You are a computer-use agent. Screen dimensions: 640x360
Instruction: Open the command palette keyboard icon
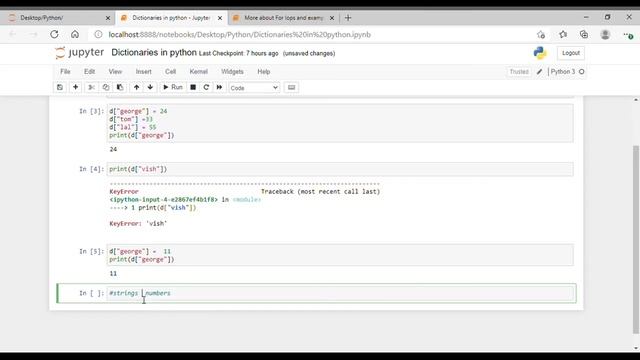click(x=291, y=87)
